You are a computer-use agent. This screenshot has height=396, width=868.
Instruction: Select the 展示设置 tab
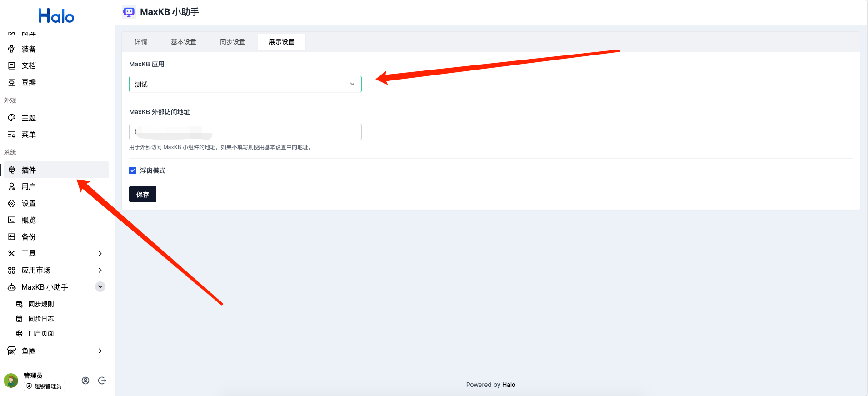(x=282, y=42)
